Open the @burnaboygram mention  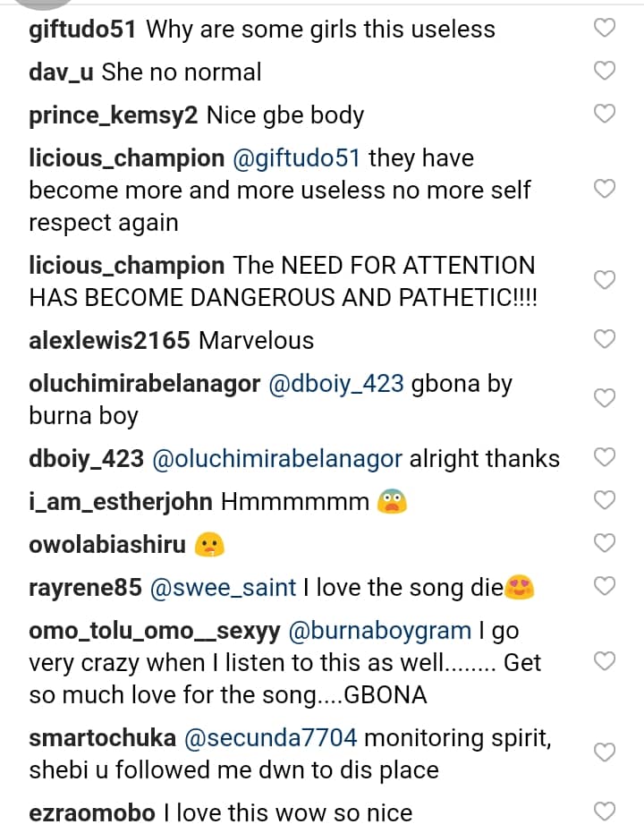pos(378,630)
